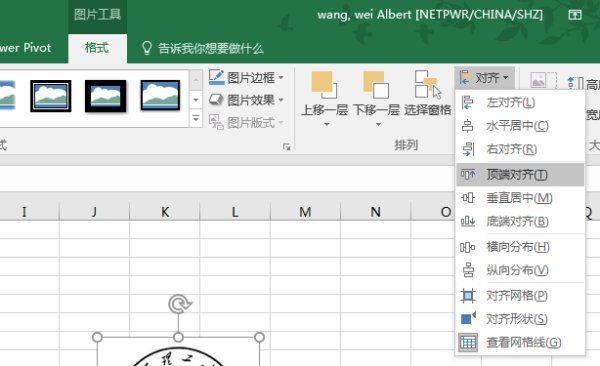This screenshot has height=366, width=600.
Task: Click the ribbon display options icon
Action: click(575, 15)
